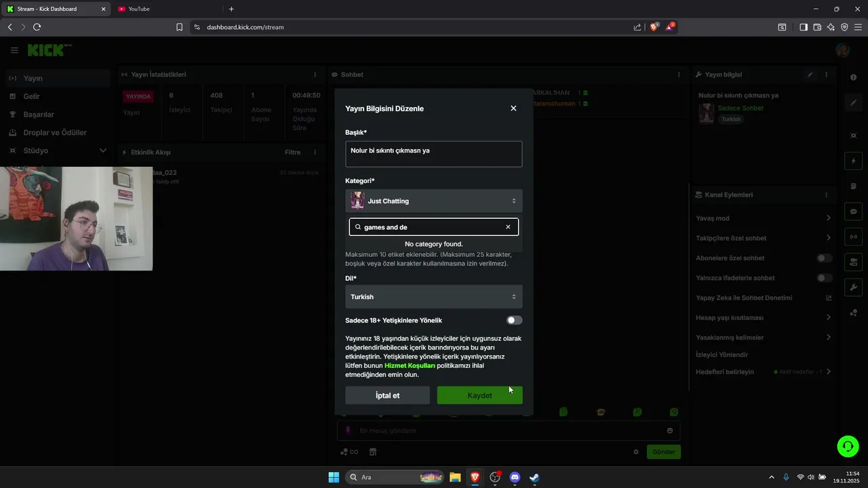Open the Just Chatting category dropdown

pyautogui.click(x=433, y=201)
